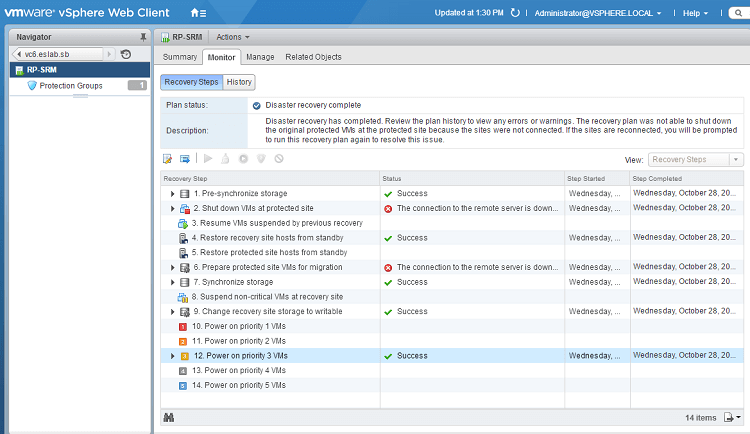
Task: Toggle the Recovery Steps view button
Action: [x=191, y=82]
